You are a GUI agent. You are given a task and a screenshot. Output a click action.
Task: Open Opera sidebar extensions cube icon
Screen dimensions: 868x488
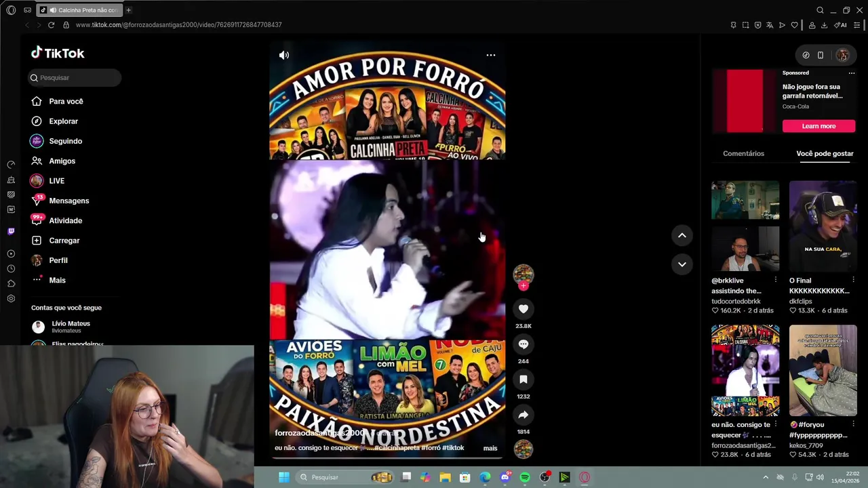(x=11, y=284)
